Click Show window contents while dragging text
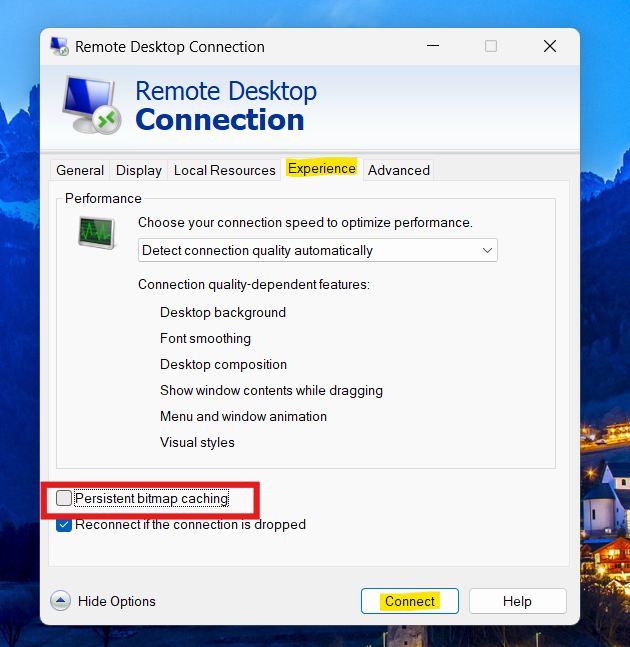 [x=271, y=390]
